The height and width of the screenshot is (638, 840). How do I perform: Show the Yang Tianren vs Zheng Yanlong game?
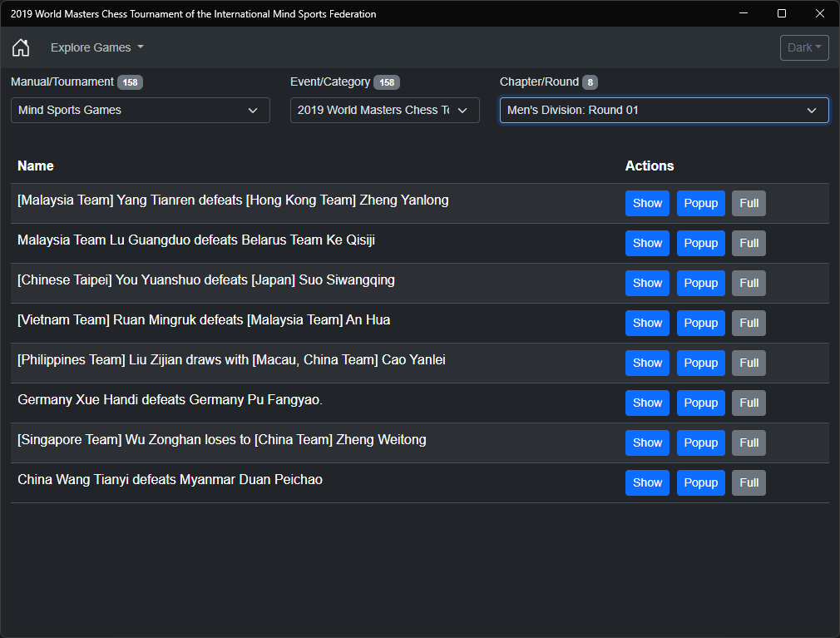click(647, 204)
